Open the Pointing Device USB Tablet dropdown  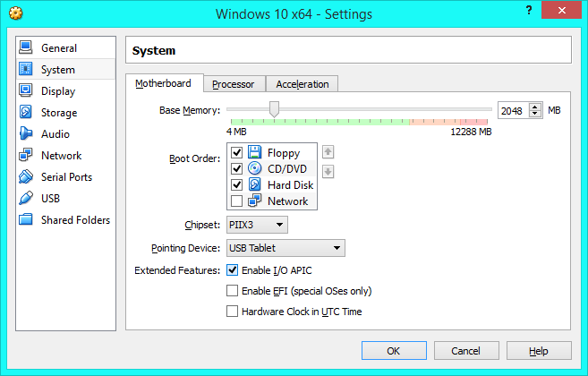point(285,248)
